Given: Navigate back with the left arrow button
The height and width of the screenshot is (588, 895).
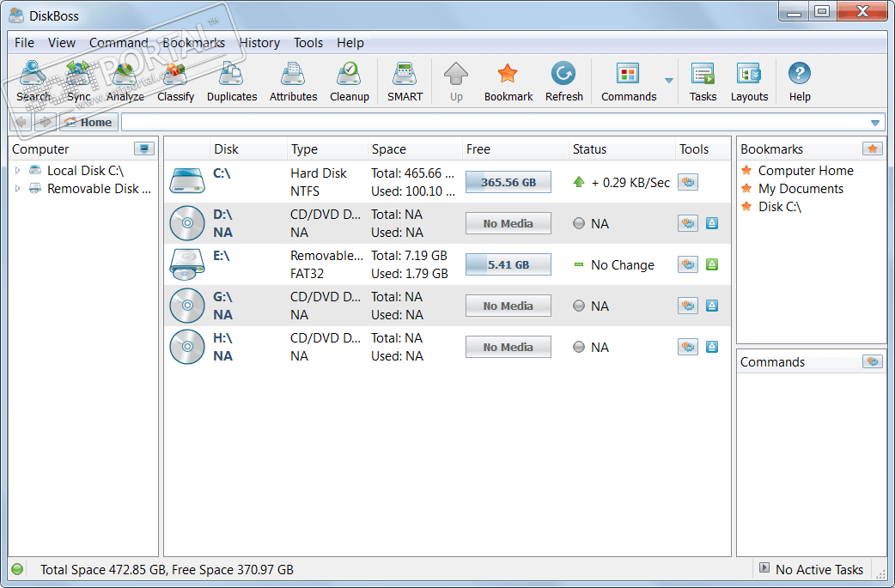Looking at the screenshot, I should click(21, 122).
